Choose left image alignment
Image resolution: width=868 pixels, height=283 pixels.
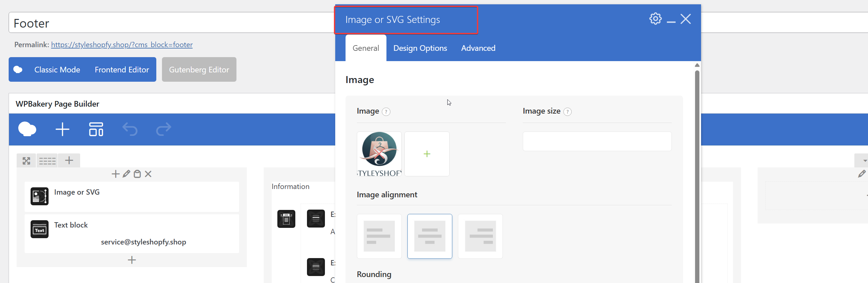click(379, 236)
